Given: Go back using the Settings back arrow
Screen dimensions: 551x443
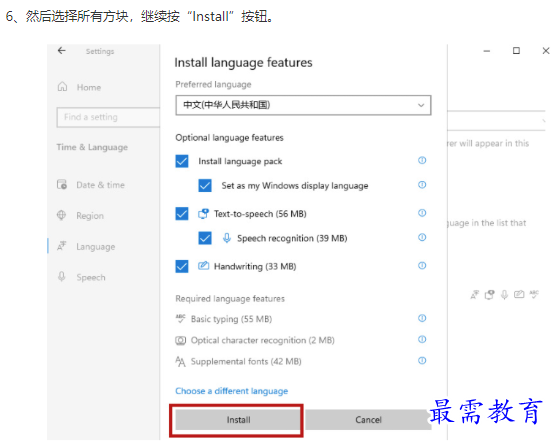Looking at the screenshot, I should pos(62,51).
